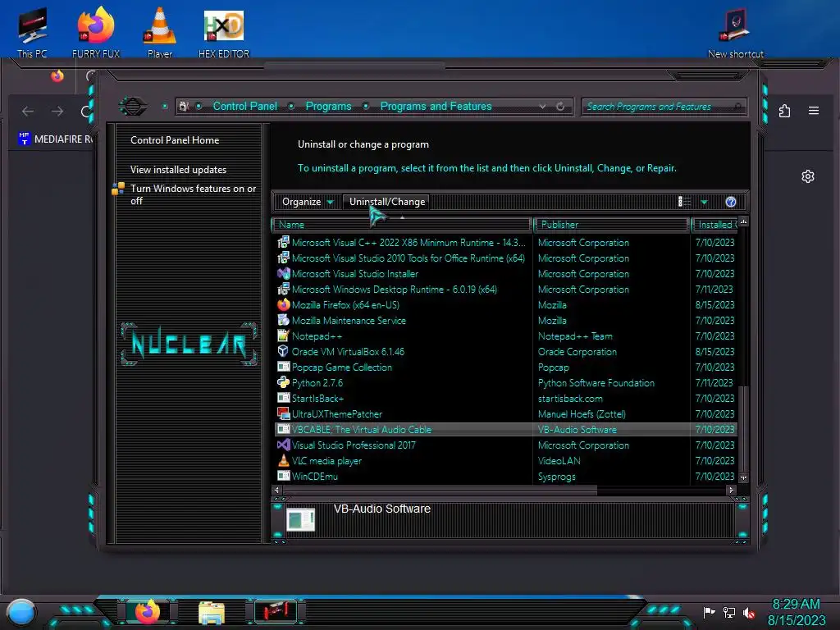Open HEX EDITOR desktop shortcut
The height and width of the screenshot is (630, 840).
click(x=223, y=32)
